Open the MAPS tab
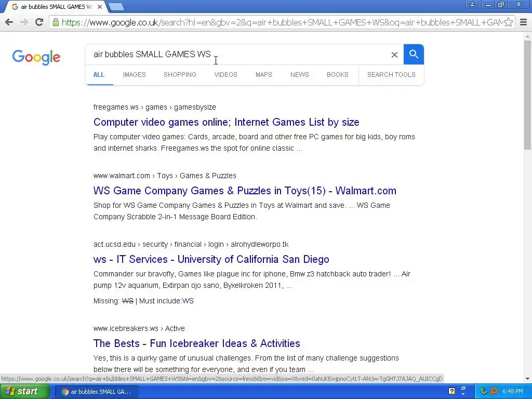This screenshot has width=532, height=399. (263, 75)
